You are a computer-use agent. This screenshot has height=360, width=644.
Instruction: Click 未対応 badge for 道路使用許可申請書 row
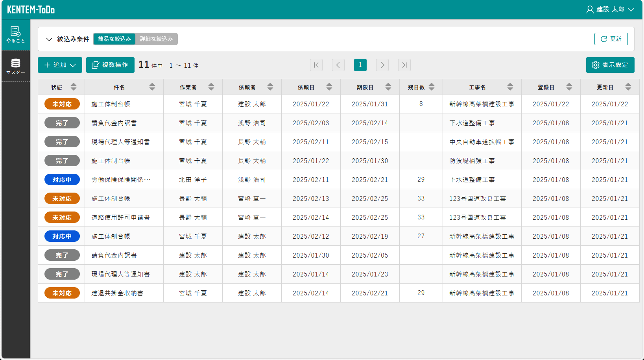pyautogui.click(x=62, y=217)
